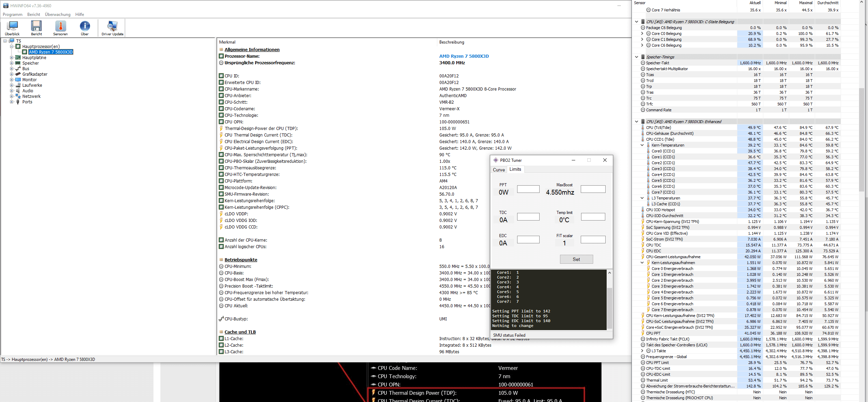The height and width of the screenshot is (402, 868).
Task: Click the Merkmal column header
Action: pos(227,42)
